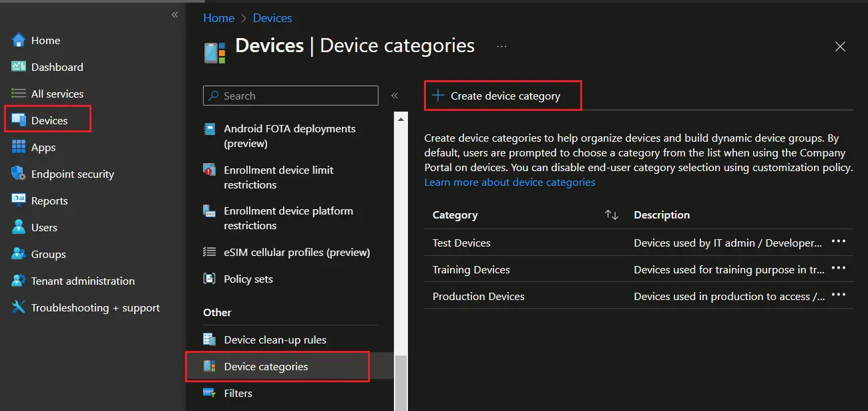868x411 pixels.
Task: Open Learn more about device categories
Action: pos(509,182)
